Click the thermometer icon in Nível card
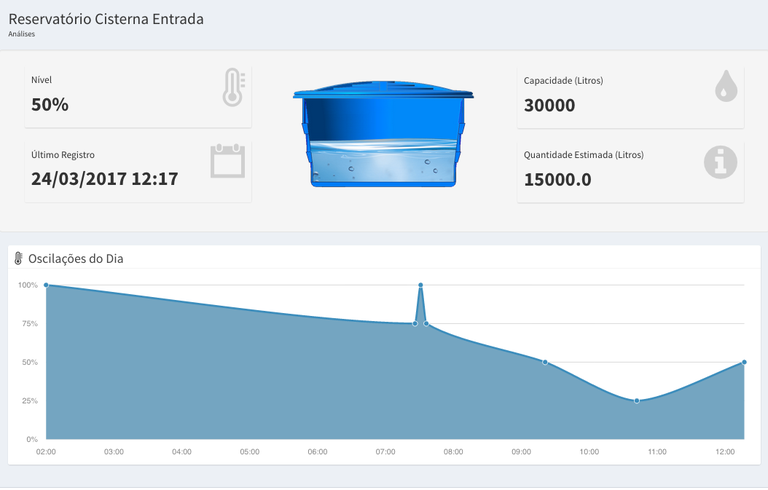This screenshot has width=768, height=490. tap(233, 88)
